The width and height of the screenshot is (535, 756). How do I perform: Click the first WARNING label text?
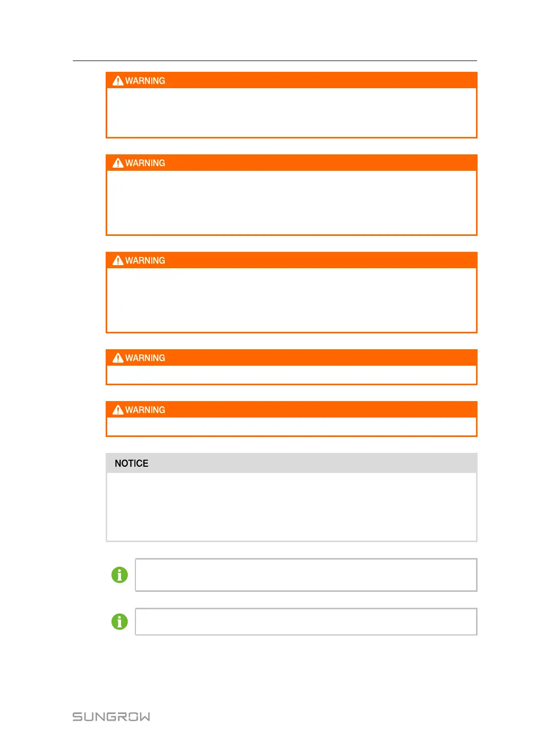point(145,81)
